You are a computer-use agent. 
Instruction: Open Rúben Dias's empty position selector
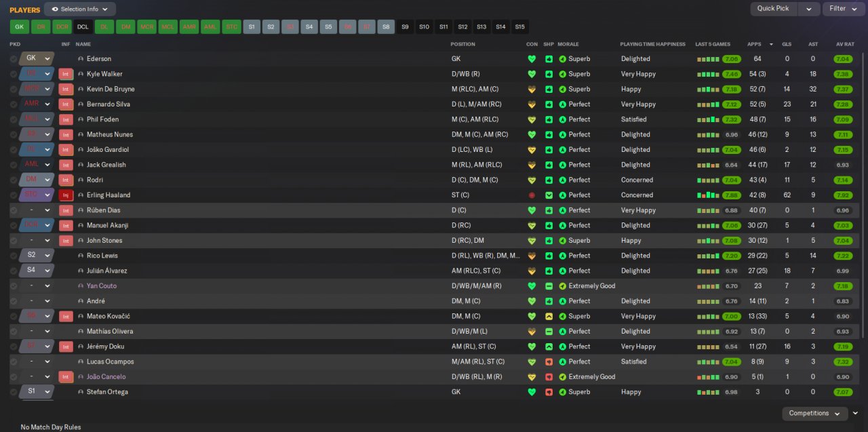[37, 210]
